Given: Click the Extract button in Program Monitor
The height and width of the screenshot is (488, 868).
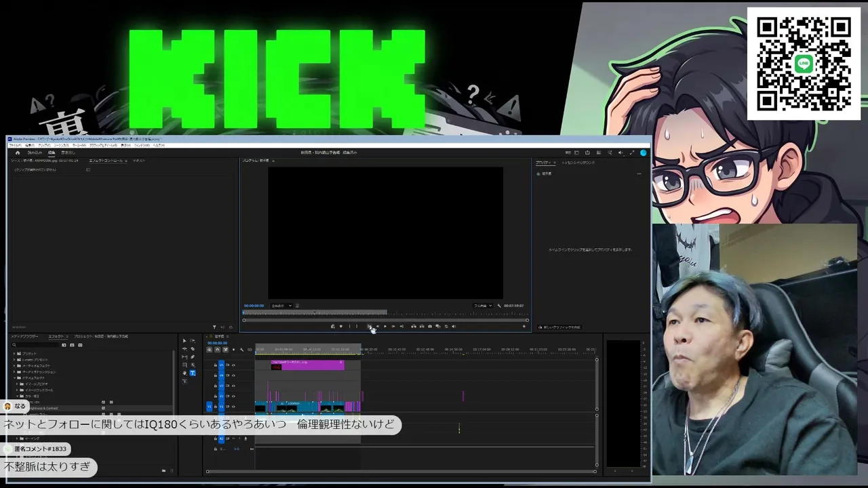Looking at the screenshot, I should (422, 327).
